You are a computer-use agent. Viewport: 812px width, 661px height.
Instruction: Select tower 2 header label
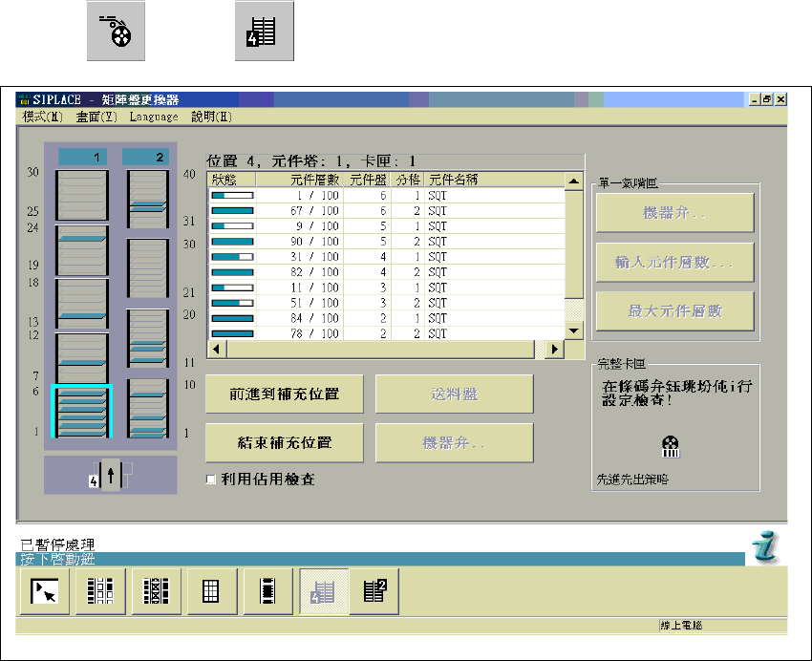pos(147,157)
